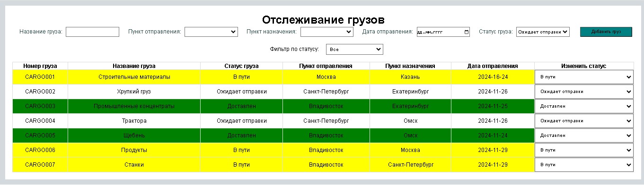Click 'Промышленные концентраты' cargo name
Image resolution: width=644 pixels, height=186 pixels.
coord(134,106)
